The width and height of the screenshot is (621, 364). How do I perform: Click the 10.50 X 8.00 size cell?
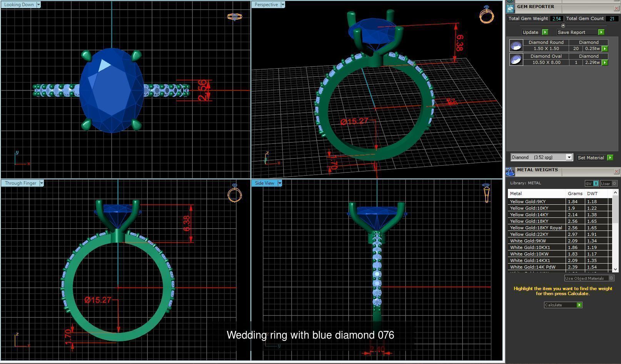[546, 62]
